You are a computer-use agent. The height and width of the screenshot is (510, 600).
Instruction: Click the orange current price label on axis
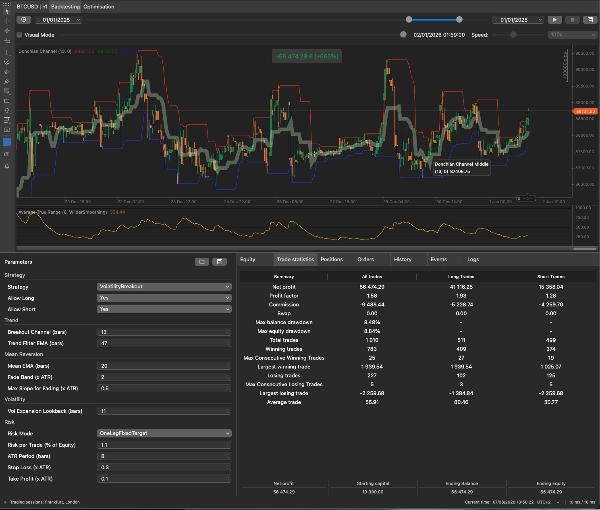(x=585, y=111)
